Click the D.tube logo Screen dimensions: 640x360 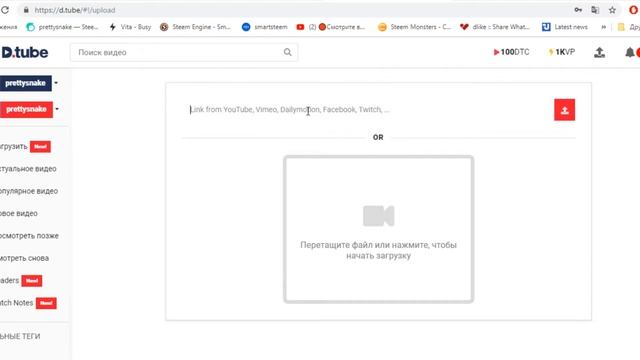pos(24,52)
